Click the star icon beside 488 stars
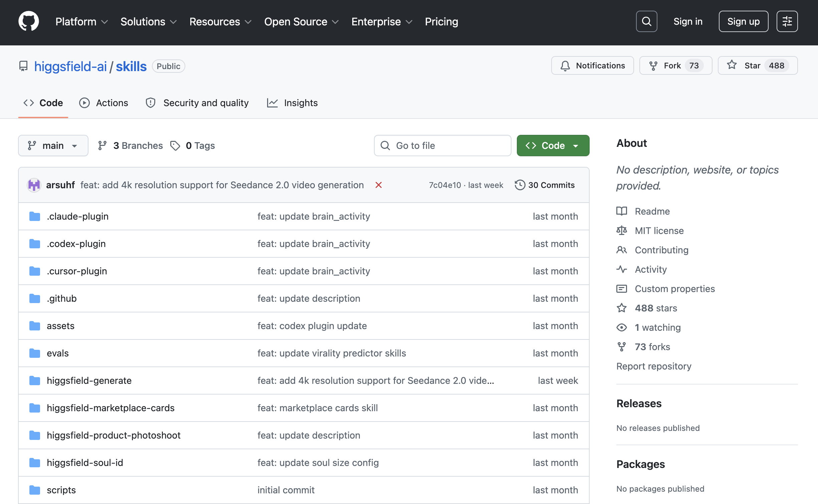 pyautogui.click(x=622, y=308)
